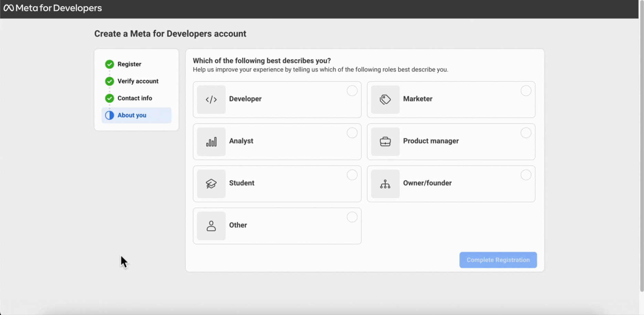
Task: Select the Other radio button
Action: pyautogui.click(x=352, y=217)
